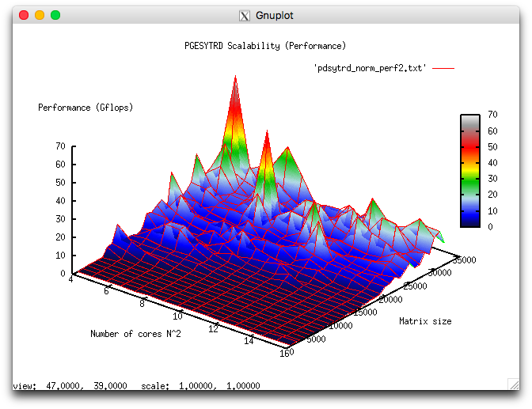Click the matrix size tick label 5000

point(316,339)
